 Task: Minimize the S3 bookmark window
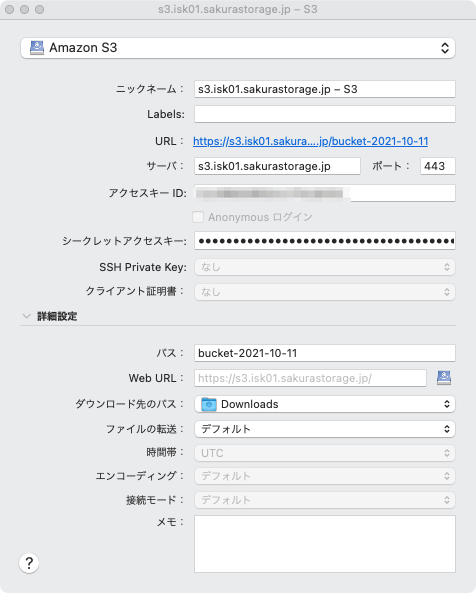[25, 9]
